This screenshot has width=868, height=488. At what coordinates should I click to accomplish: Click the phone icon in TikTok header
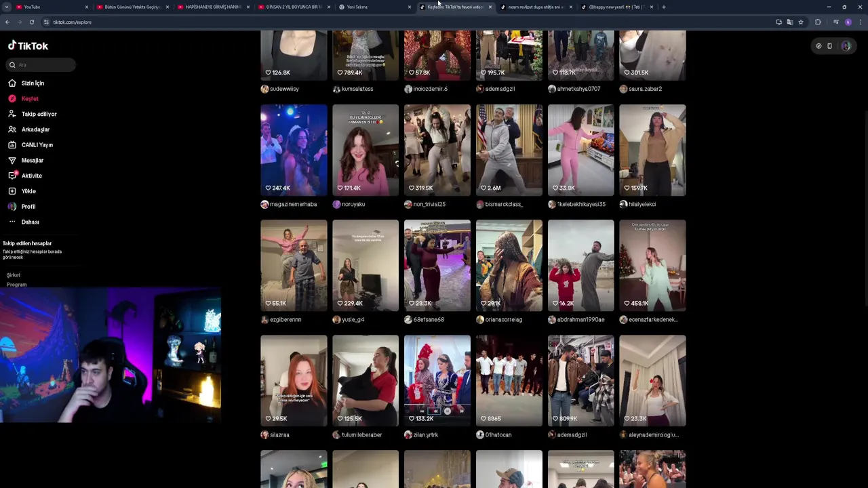point(829,46)
